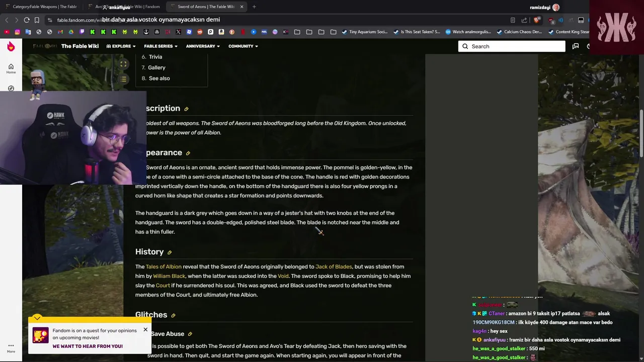The height and width of the screenshot is (362, 644).
Task: Expand the Anniversary dropdown
Action: pyautogui.click(x=203, y=46)
